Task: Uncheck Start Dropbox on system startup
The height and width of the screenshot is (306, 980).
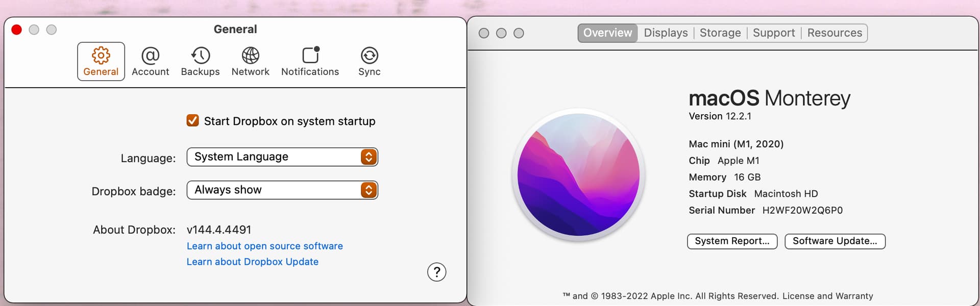Action: 193,121
